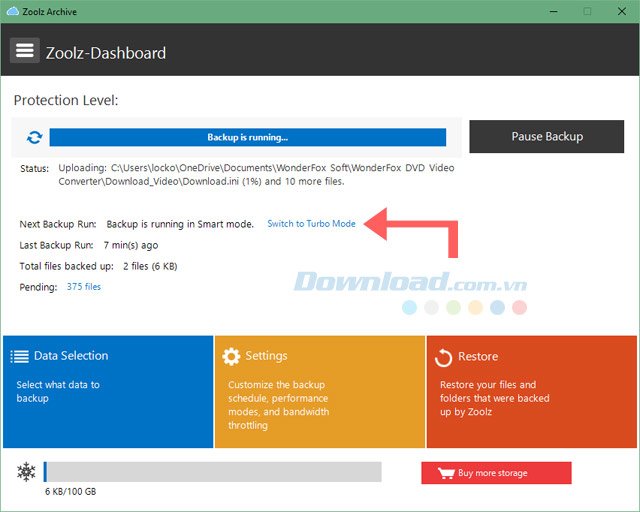Viewport: 640px width, 512px height.
Task: Click the shopping cart icon
Action: click(x=445, y=473)
